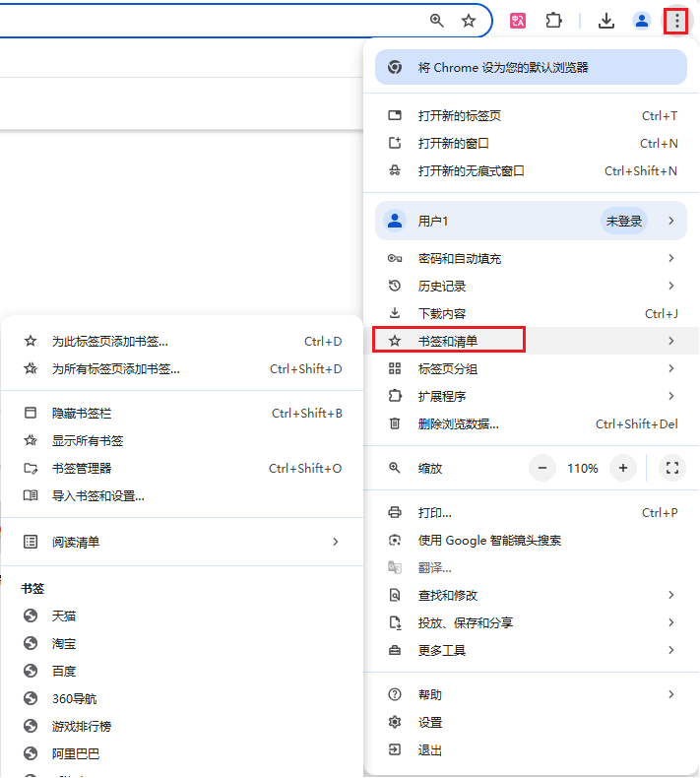The image size is (700, 778).
Task: Open the 阿里巴巴 bookmark
Action: tap(182, 754)
